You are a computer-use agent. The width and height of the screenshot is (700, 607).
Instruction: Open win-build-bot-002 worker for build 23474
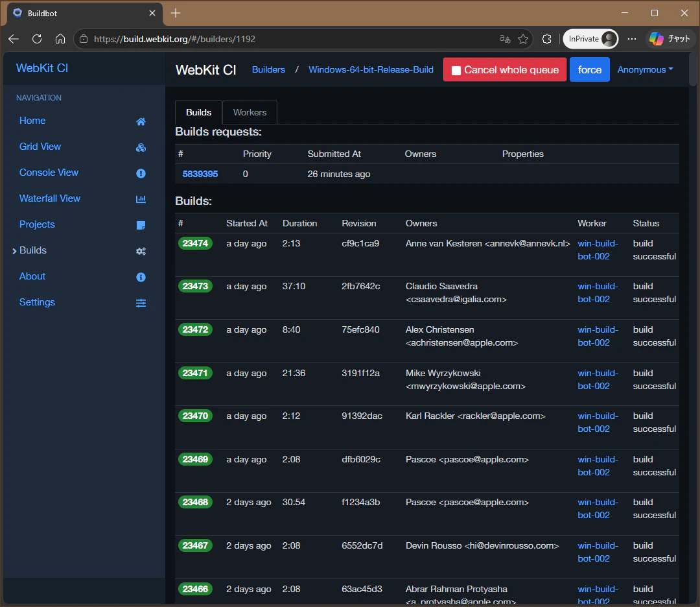(598, 250)
